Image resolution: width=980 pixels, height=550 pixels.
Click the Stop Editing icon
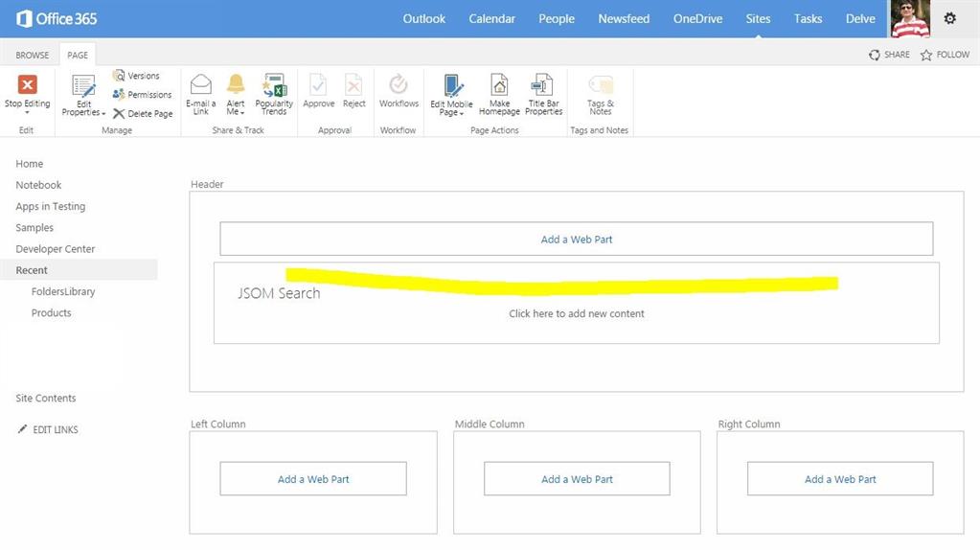28,84
